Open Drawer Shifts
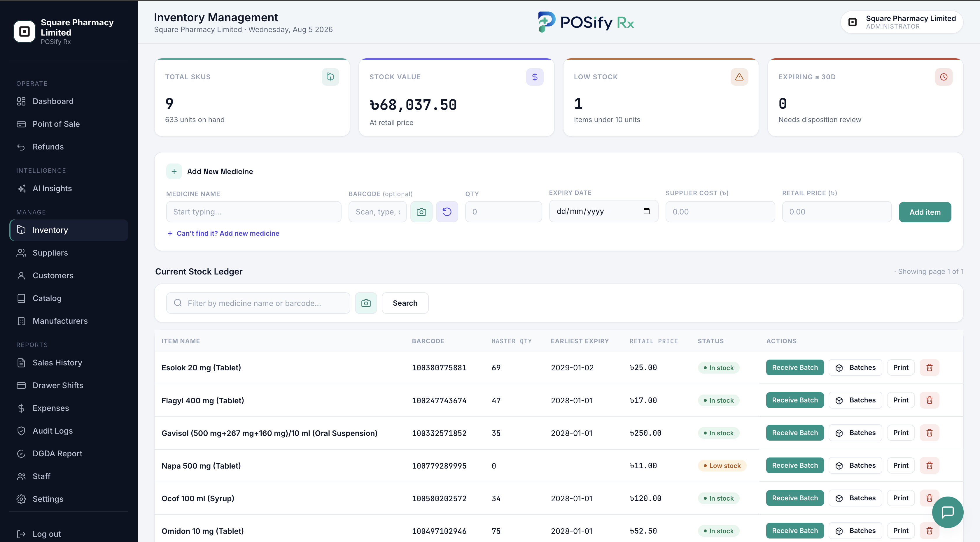The height and width of the screenshot is (542, 980). pyautogui.click(x=69, y=386)
